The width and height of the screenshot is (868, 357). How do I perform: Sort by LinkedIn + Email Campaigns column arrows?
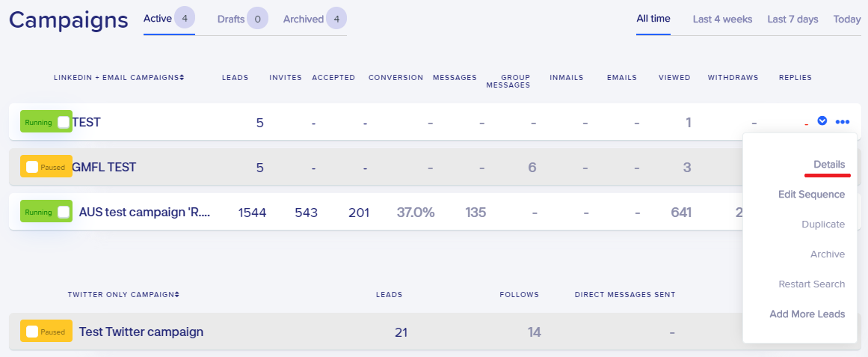(182, 78)
